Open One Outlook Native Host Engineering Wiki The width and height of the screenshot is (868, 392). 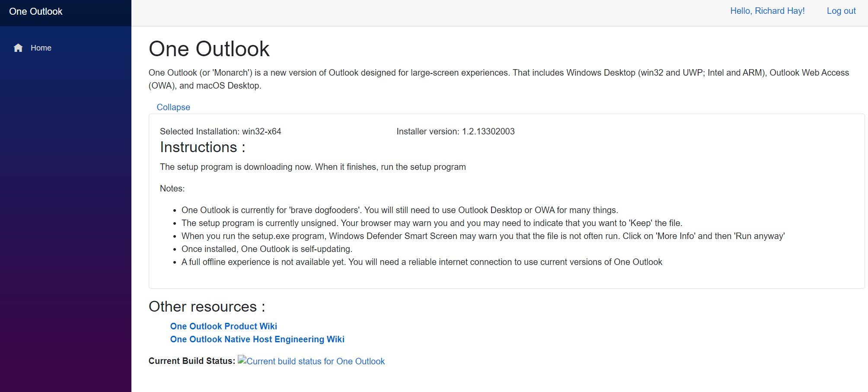pos(257,339)
